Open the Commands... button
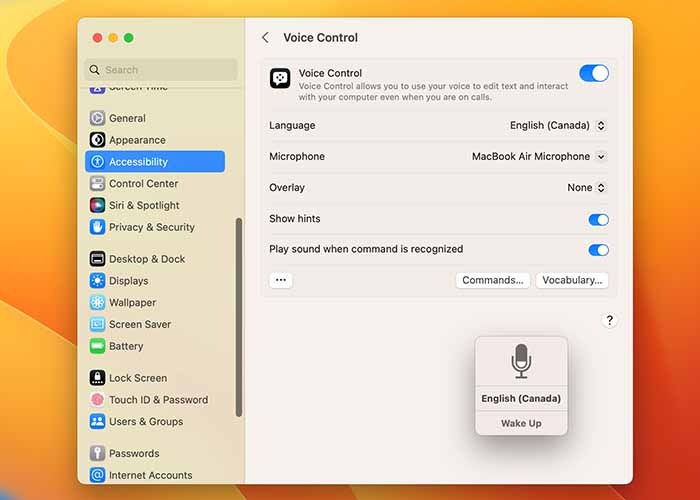The width and height of the screenshot is (700, 500). pos(492,280)
